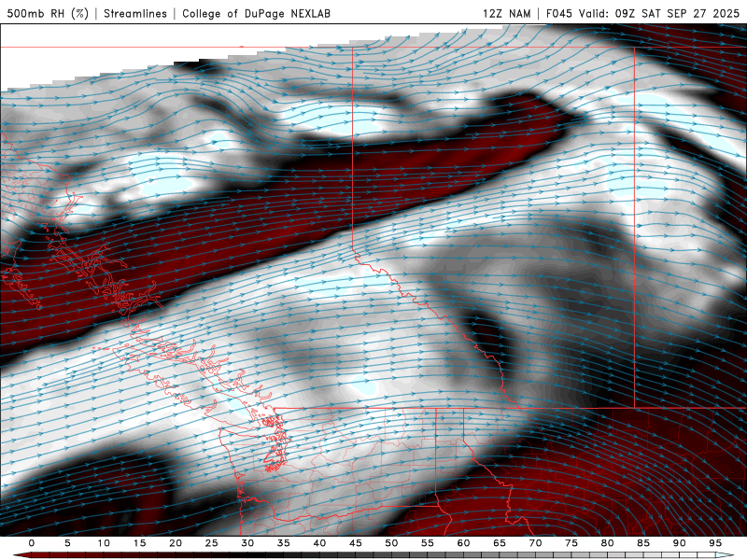This screenshot has height=560, width=747.
Task: Click the 500mb RH (%) title label
Action: pyautogui.click(x=48, y=13)
